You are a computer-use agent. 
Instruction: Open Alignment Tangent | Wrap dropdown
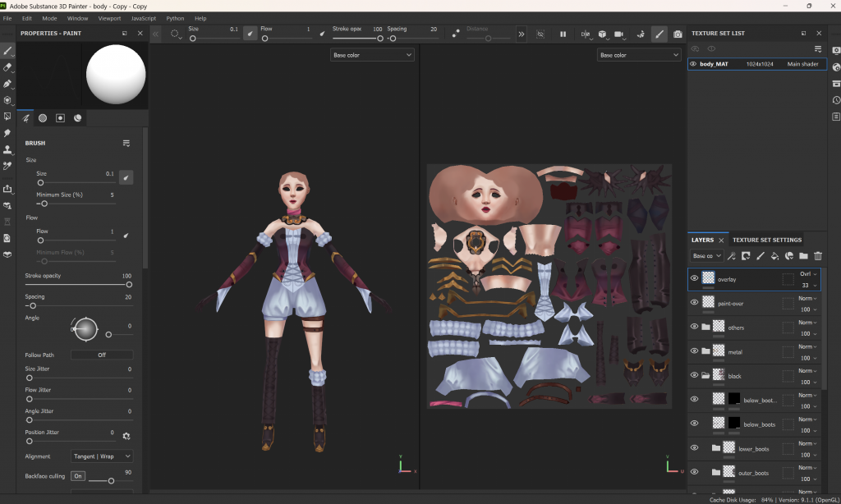point(102,456)
